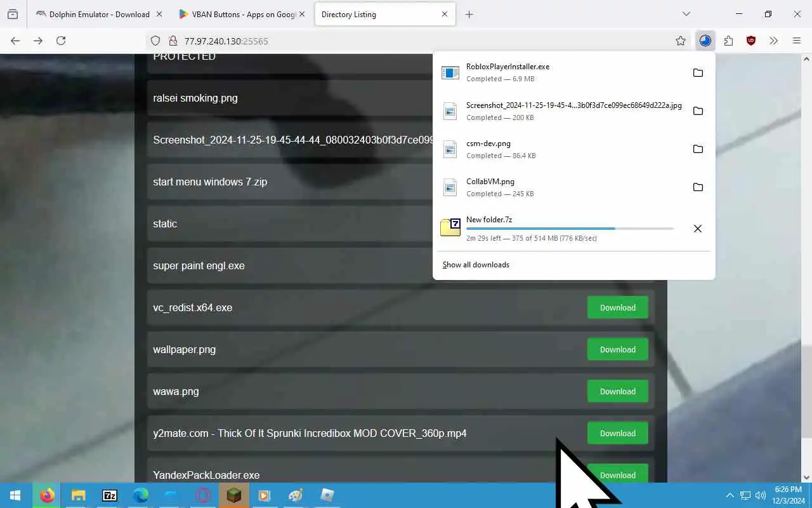
Task: Show Screenshot_2024-11-25 jpg in folder
Action: pyautogui.click(x=698, y=110)
